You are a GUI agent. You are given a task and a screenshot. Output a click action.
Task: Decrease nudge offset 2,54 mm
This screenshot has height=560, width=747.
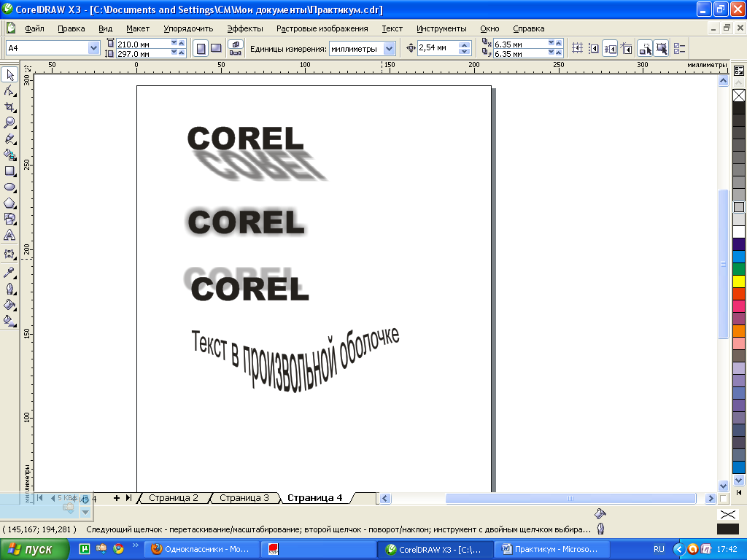[x=465, y=52]
